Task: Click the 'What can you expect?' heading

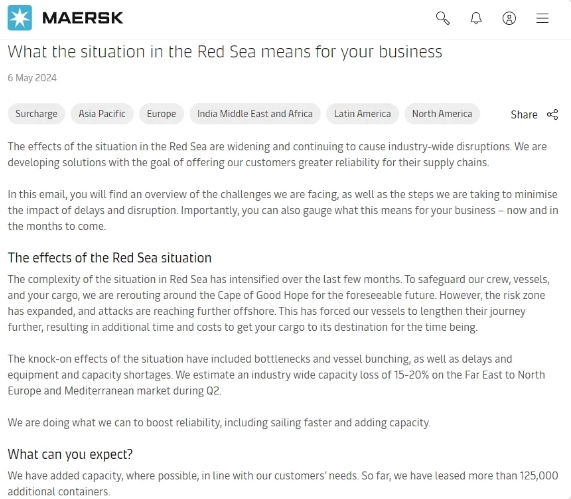Action: tap(70, 455)
